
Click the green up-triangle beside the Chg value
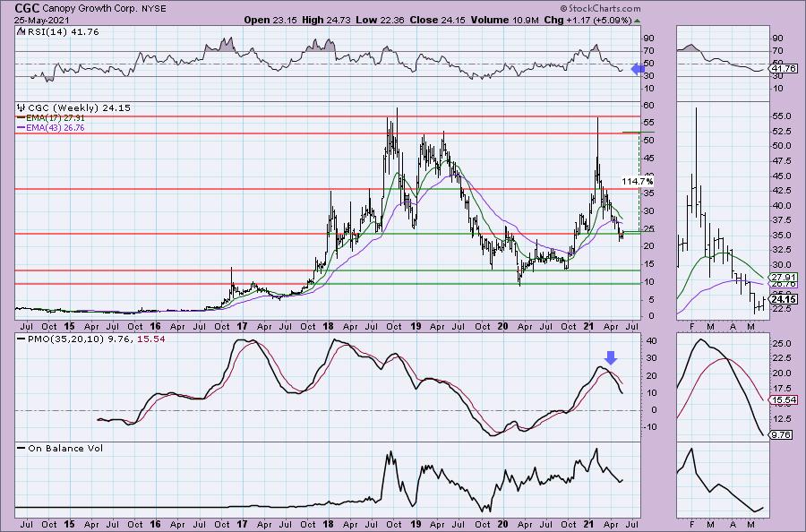[638, 21]
